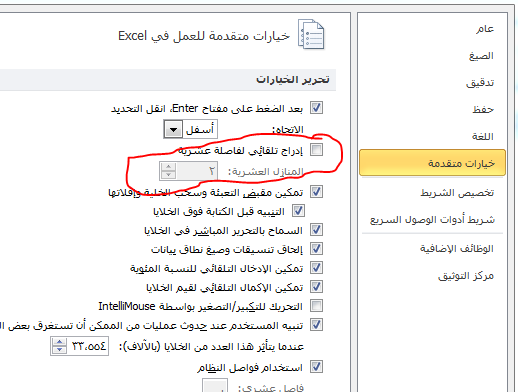The height and width of the screenshot is (392, 518).
Task: Toggle السماح بالتحرير المباشر في الخلايا
Action: (x=316, y=230)
